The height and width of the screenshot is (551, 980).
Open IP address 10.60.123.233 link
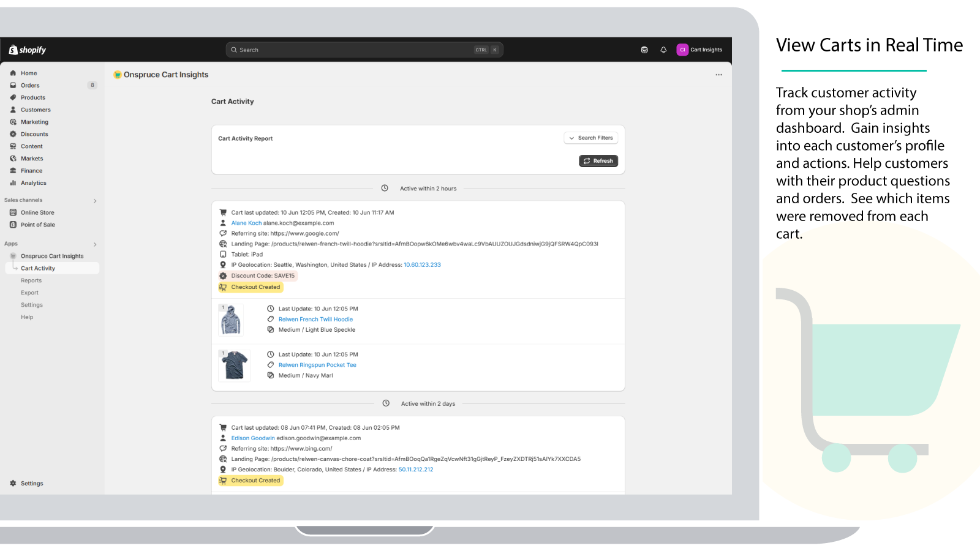click(422, 265)
